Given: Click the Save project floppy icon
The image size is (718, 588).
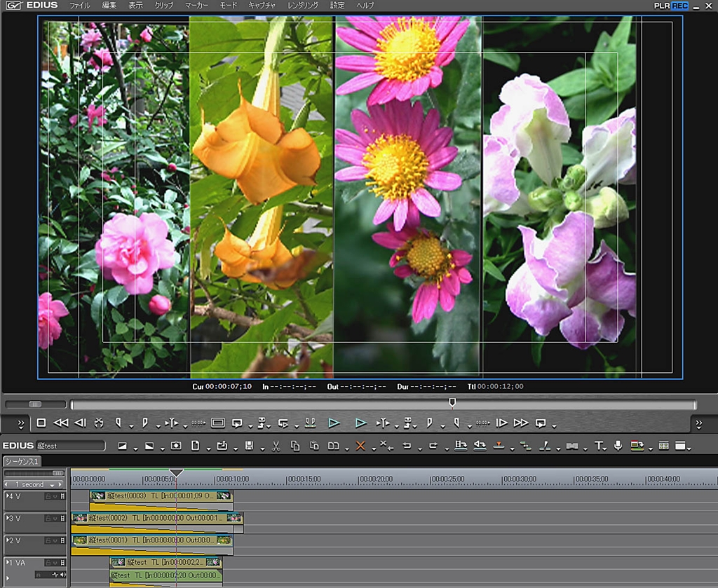Looking at the screenshot, I should tap(248, 446).
